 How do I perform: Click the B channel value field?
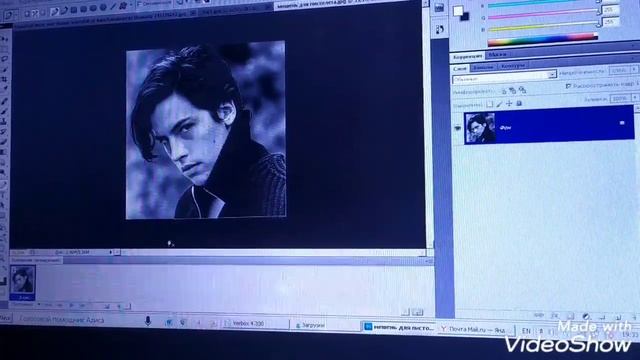coord(611,22)
